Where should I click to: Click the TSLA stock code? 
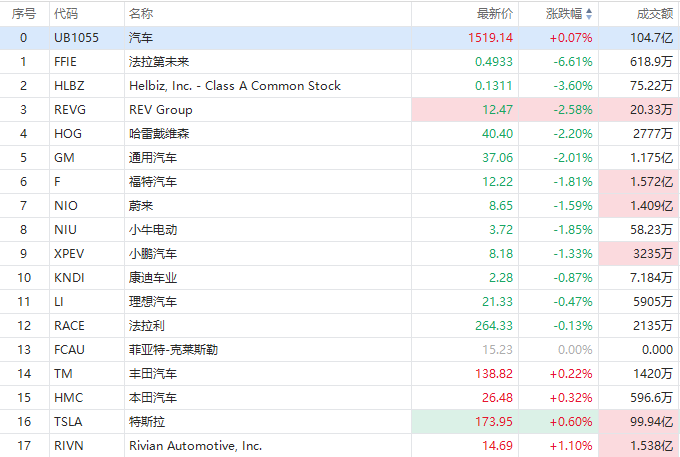click(x=68, y=421)
